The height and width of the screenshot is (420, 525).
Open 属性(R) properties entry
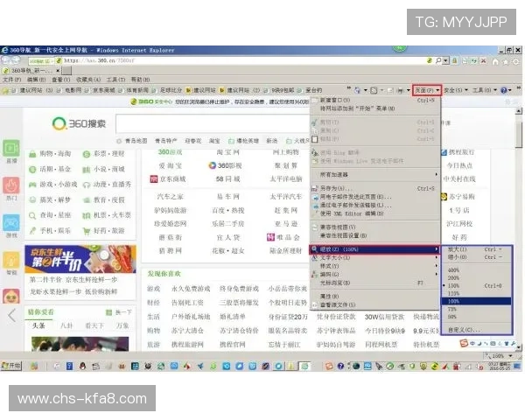coord(374,297)
